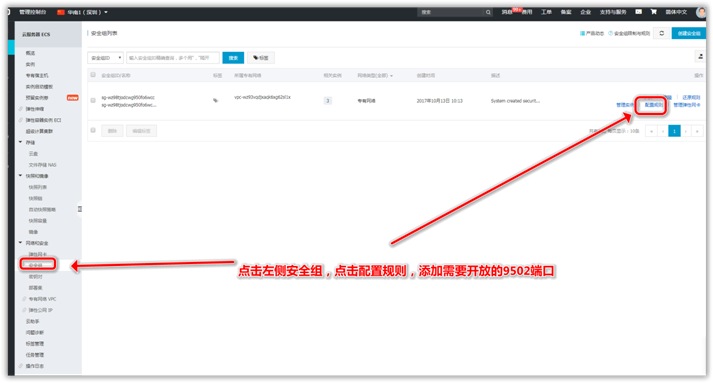Open the user avatar in the top right
Image resolution: width=713 pixels, height=383 pixels.
[x=701, y=12]
